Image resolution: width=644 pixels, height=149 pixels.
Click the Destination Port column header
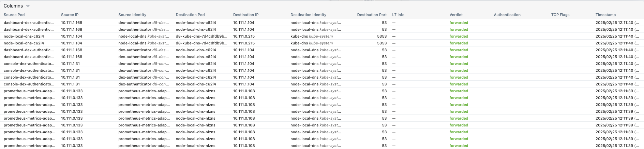[x=372, y=15]
